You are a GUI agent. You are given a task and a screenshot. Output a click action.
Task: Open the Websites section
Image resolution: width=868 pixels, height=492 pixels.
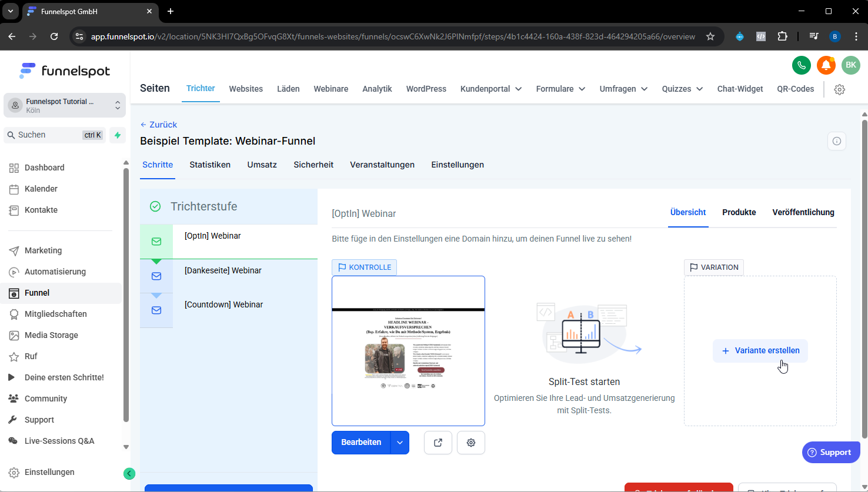click(x=246, y=89)
